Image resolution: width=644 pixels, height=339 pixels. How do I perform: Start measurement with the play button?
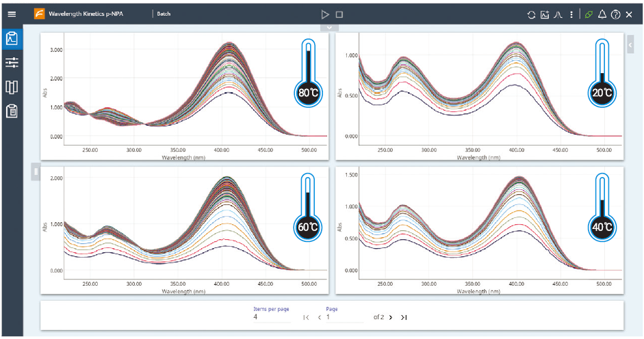point(325,14)
